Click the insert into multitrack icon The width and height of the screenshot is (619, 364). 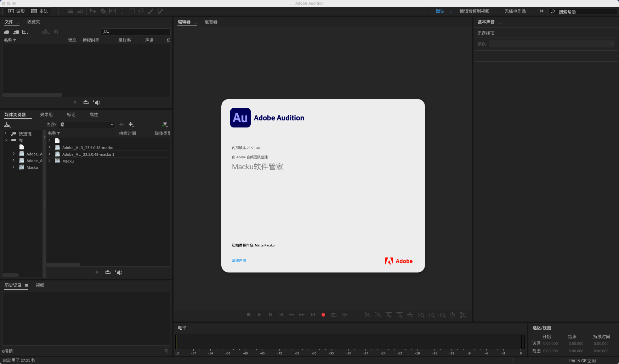pos(45,32)
